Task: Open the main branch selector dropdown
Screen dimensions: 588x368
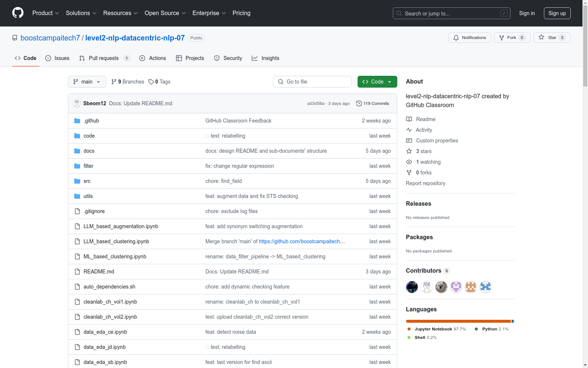Action: click(x=87, y=82)
